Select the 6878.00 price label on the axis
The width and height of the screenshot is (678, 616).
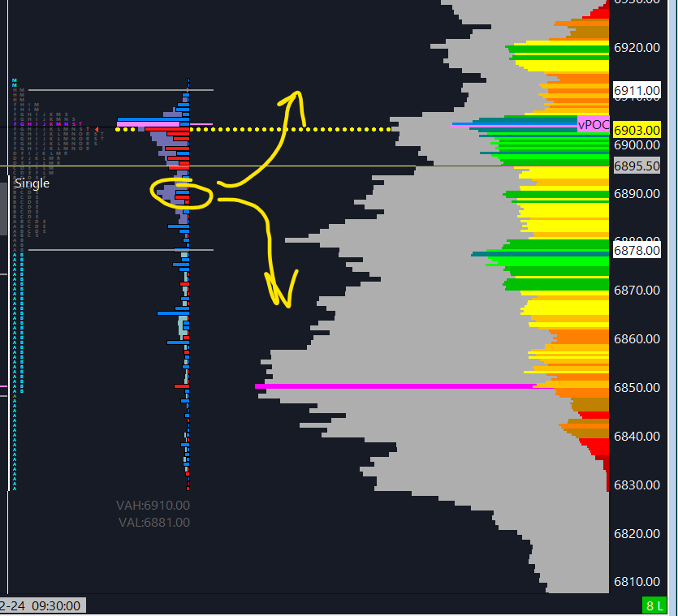pos(637,250)
